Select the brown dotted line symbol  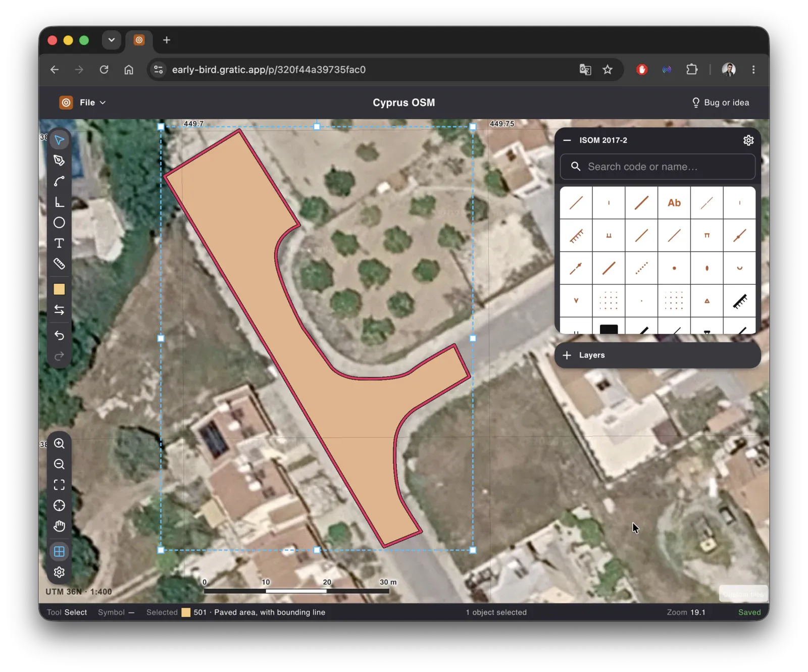coord(641,268)
